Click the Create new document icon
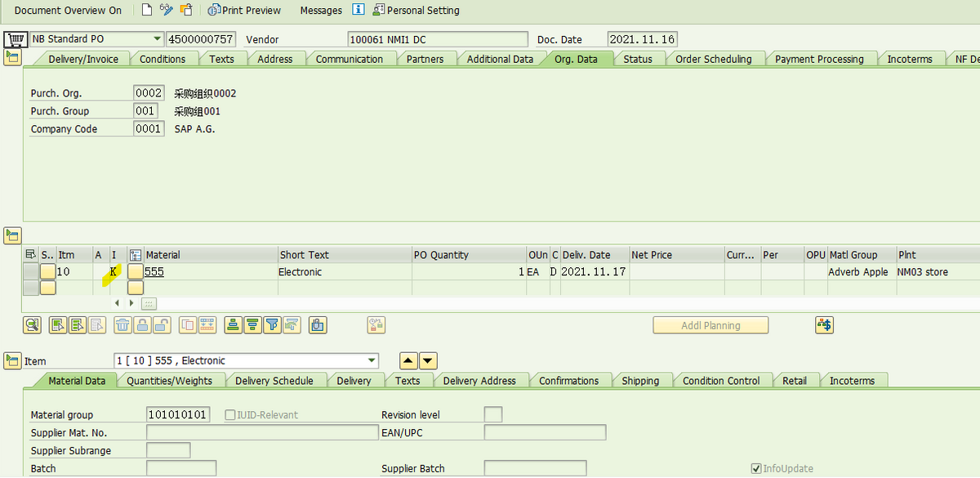This screenshot has height=478, width=980. tap(147, 10)
